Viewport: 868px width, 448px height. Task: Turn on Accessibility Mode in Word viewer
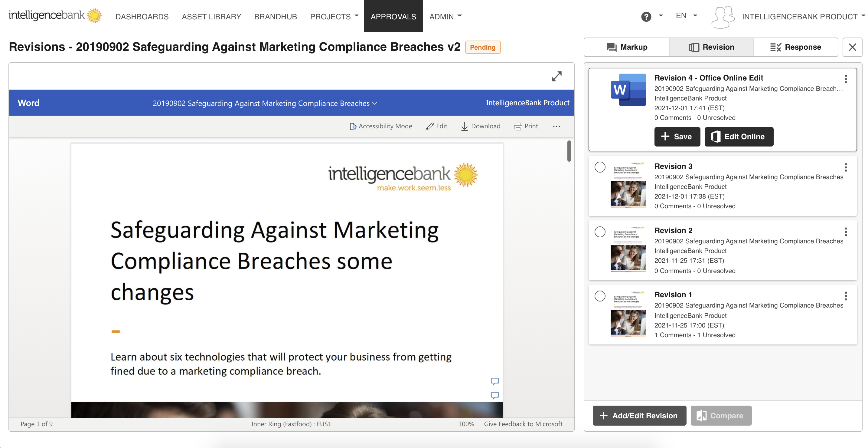381,126
